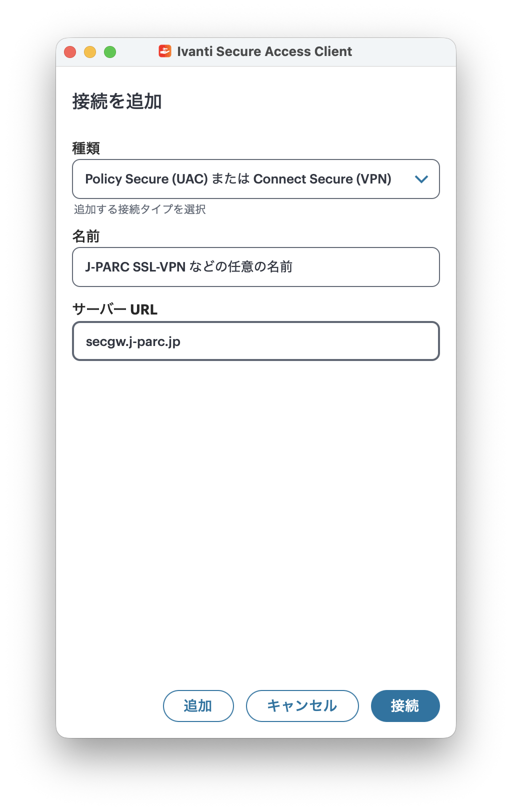The image size is (512, 812).
Task: Click the サーバー URL field label
Action: pyautogui.click(x=115, y=309)
